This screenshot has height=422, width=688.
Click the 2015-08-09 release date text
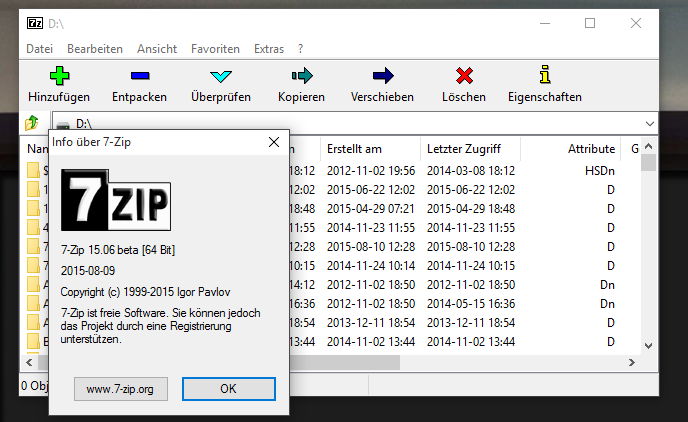pyautogui.click(x=88, y=271)
